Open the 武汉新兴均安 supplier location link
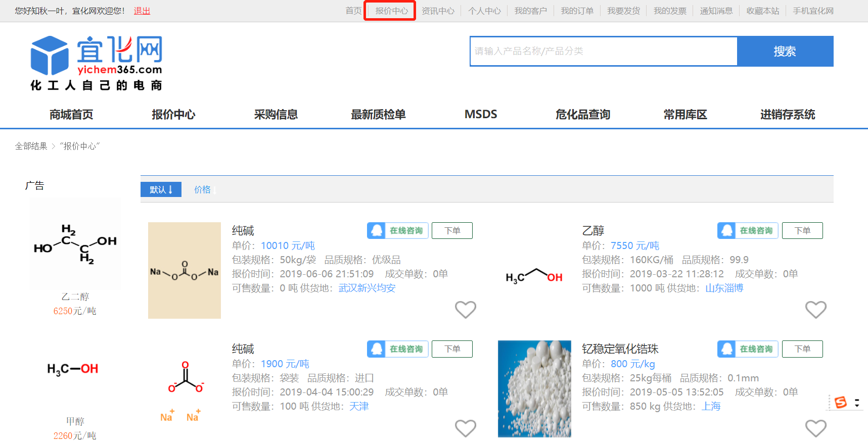Image resolution: width=868 pixels, height=446 pixels. point(367,288)
